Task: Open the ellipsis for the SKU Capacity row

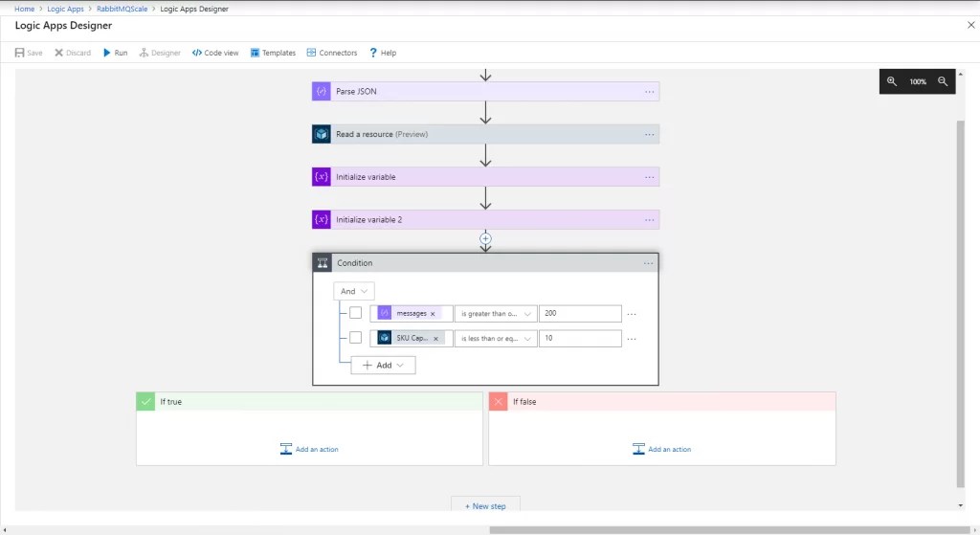Action: coord(632,339)
